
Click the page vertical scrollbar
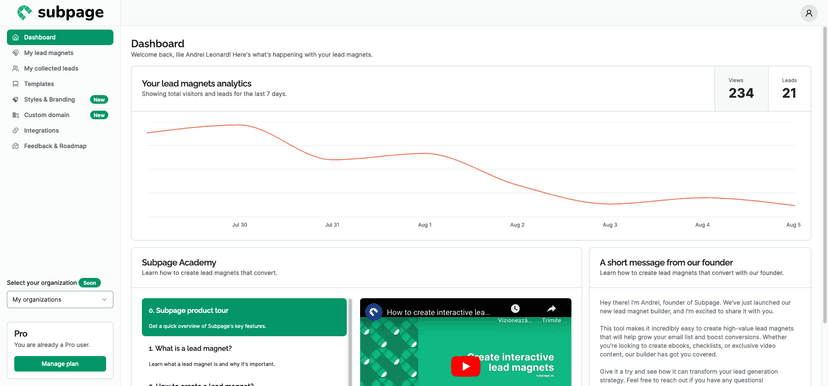tap(824, 174)
